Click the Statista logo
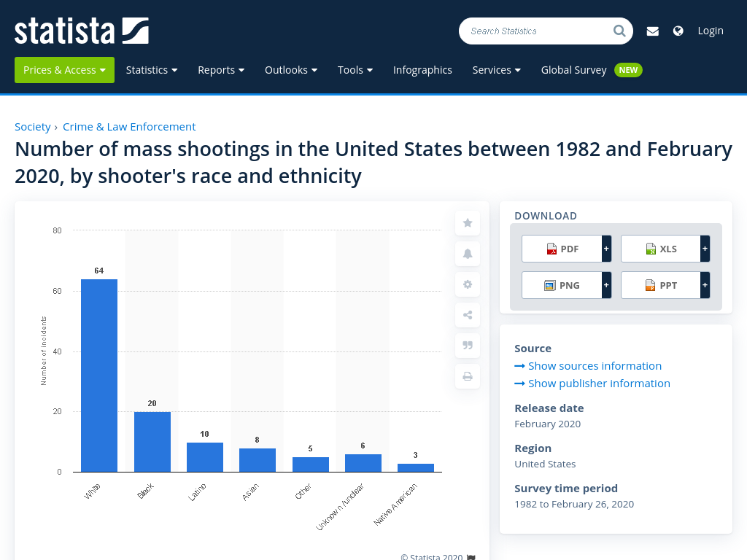Screen dimensions: 747x560 tap(82, 31)
